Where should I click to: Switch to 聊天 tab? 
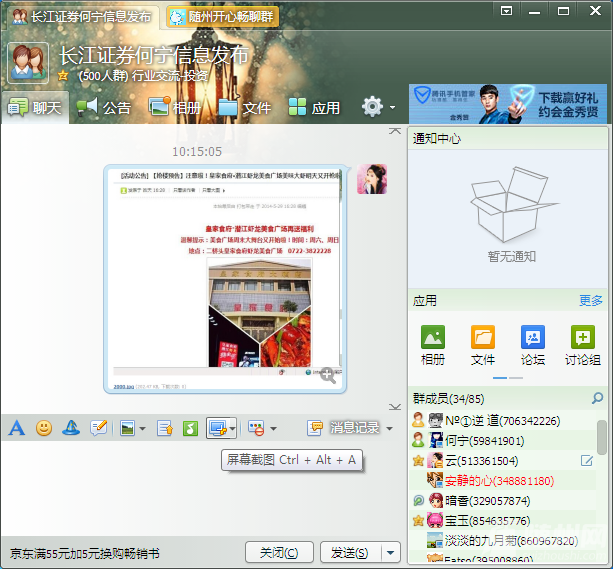(x=35, y=108)
